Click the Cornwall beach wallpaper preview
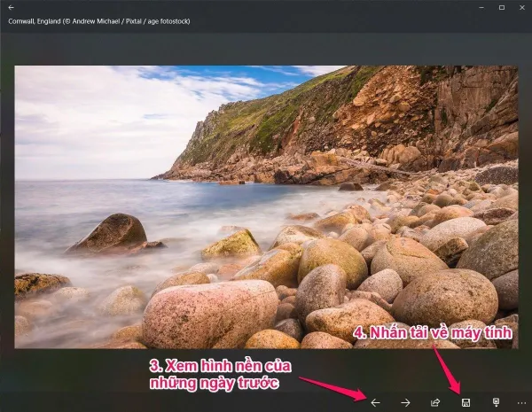Image resolution: width=532 pixels, height=412 pixels. [266, 206]
